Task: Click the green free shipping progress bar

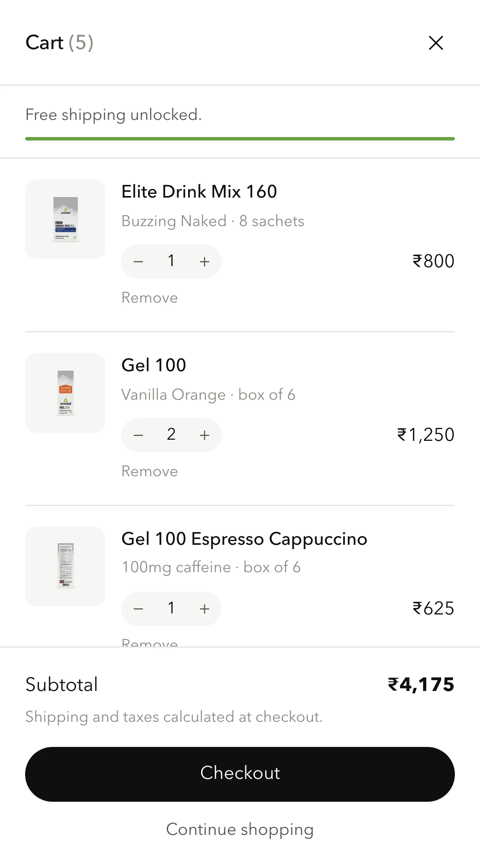Action: [240, 139]
